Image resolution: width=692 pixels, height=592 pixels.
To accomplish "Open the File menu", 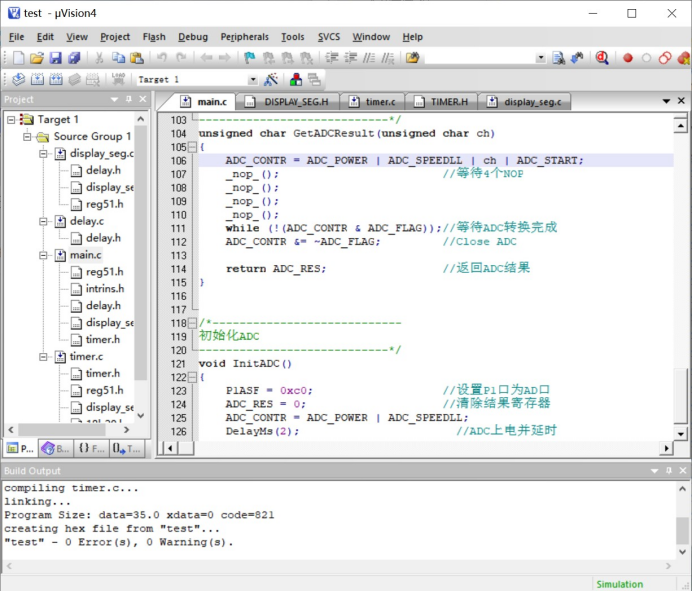I will tap(16, 37).
